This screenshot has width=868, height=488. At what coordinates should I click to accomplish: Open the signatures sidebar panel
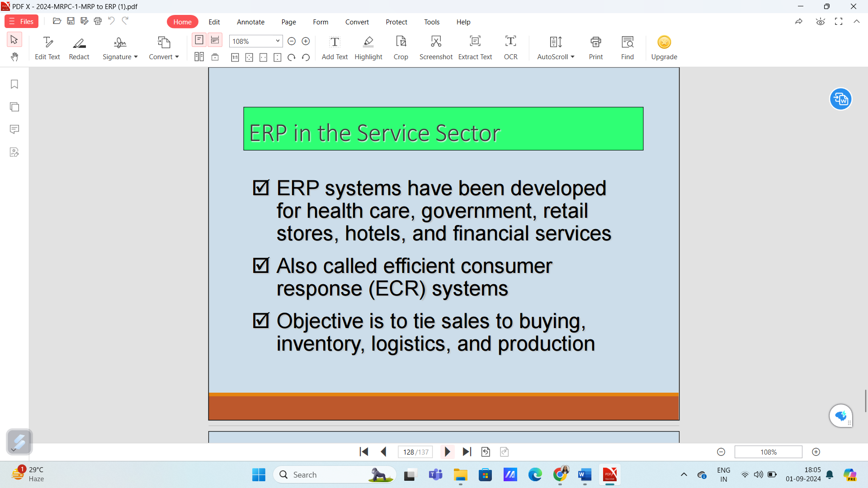pyautogui.click(x=14, y=152)
